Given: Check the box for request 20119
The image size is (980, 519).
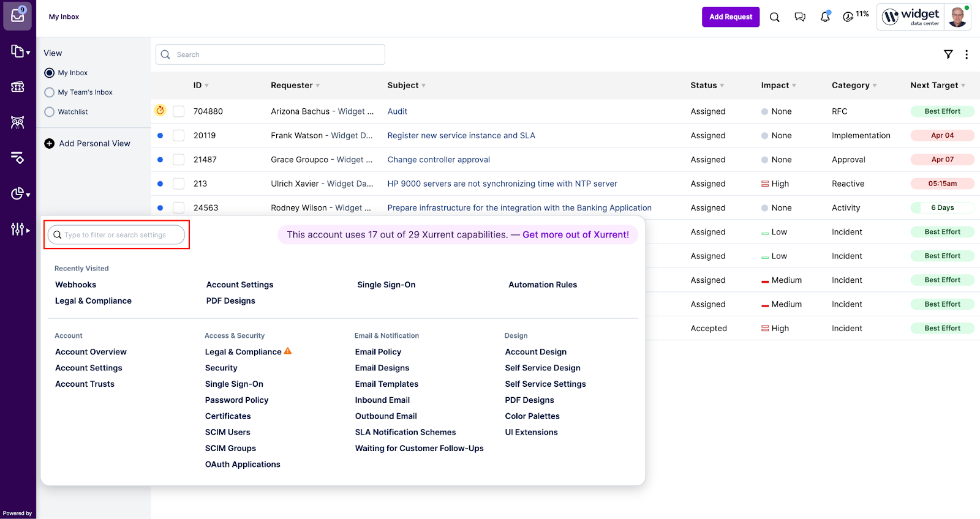Looking at the screenshot, I should click(179, 135).
